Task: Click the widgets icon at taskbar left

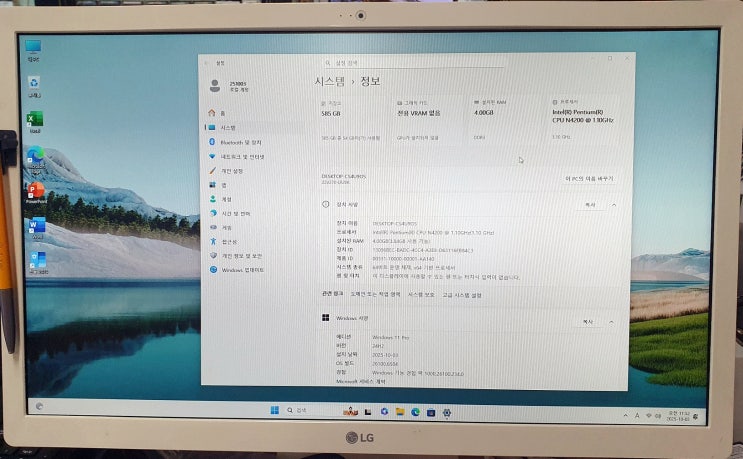Action: point(39,406)
